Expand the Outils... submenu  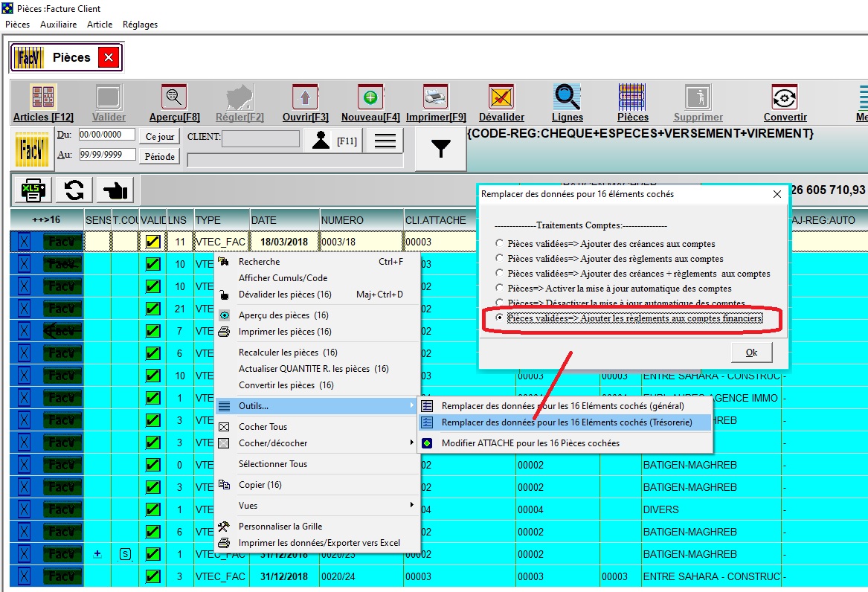point(317,406)
